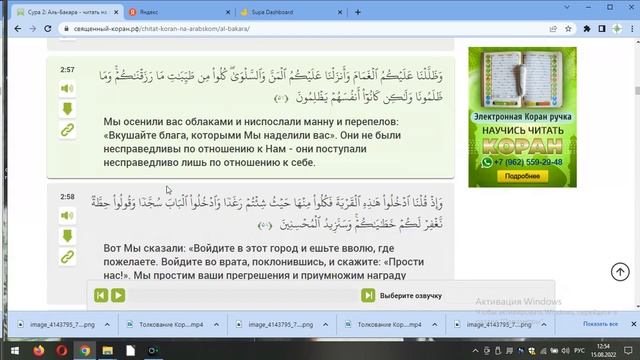This screenshot has height=360, width=640.
Task: Close the Supa Dashboard tab
Action: coord(340,12)
